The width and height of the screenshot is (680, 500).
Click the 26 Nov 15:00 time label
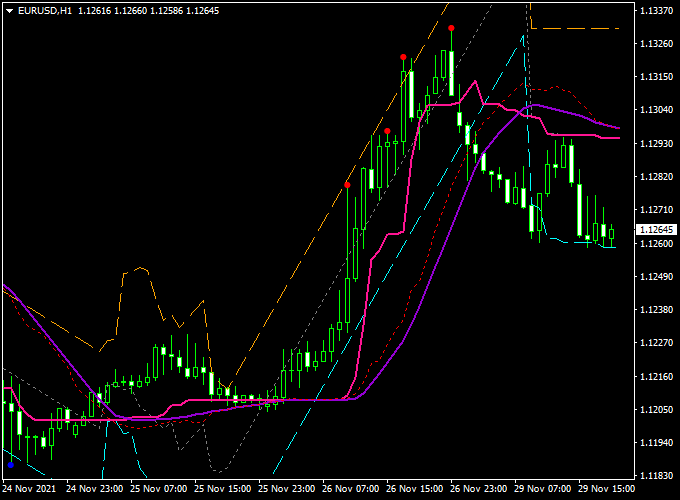click(x=415, y=489)
